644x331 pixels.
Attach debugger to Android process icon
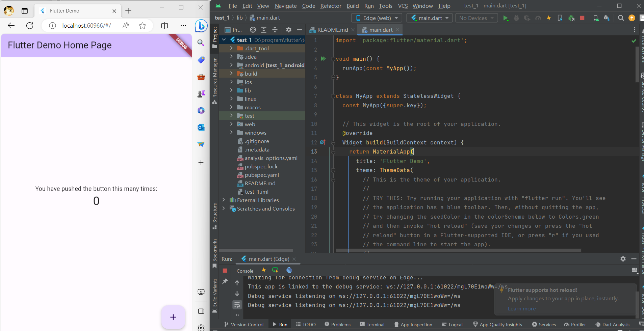[x=571, y=18]
